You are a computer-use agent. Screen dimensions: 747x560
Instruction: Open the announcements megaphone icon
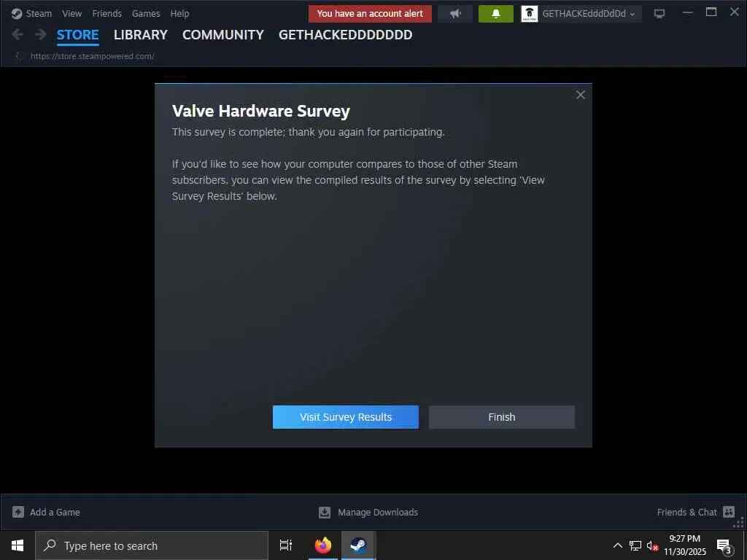(455, 14)
